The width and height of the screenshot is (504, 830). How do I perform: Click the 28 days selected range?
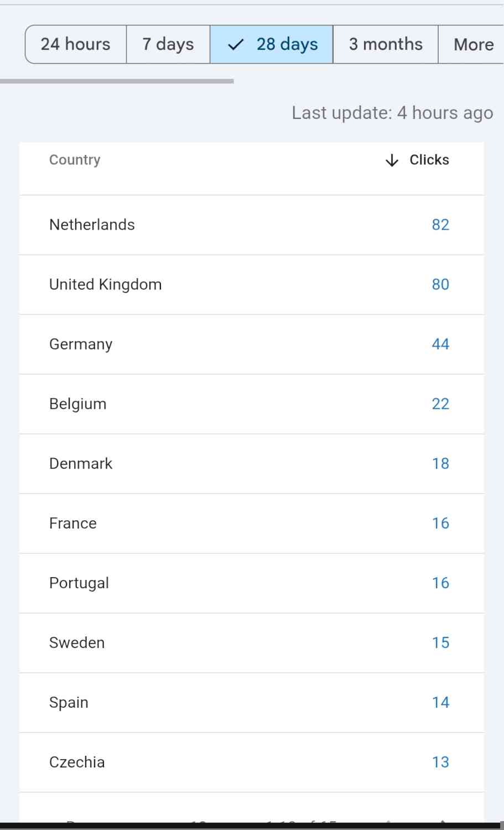click(x=287, y=44)
